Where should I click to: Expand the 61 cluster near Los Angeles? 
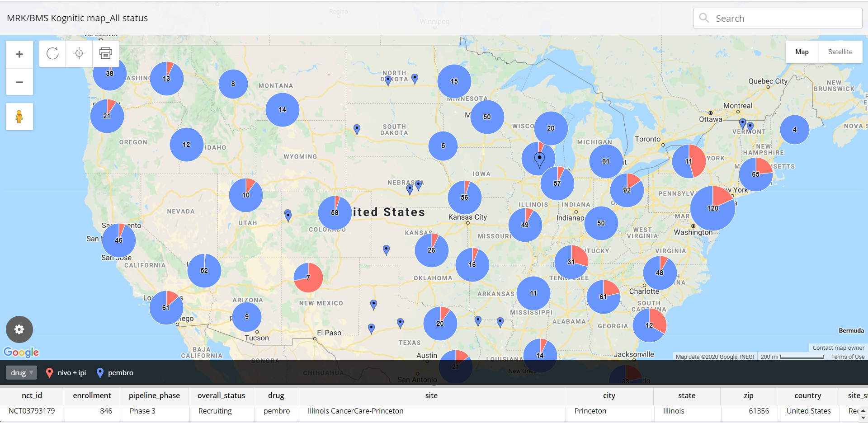click(x=166, y=308)
